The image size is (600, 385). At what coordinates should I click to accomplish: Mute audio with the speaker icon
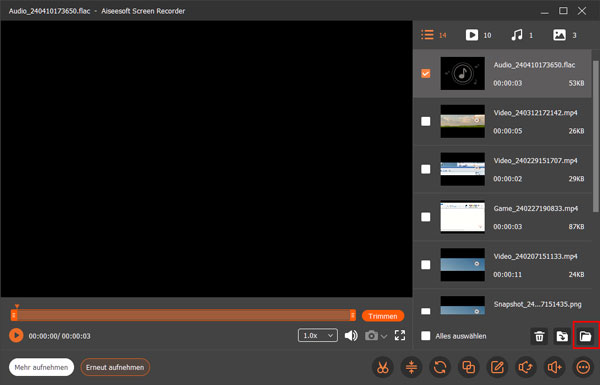coord(351,336)
